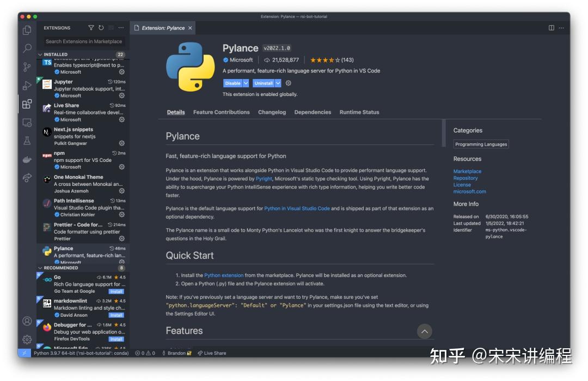Click the Accounts icon at the bottom
Viewport: 588px width, 381px height.
click(26, 322)
